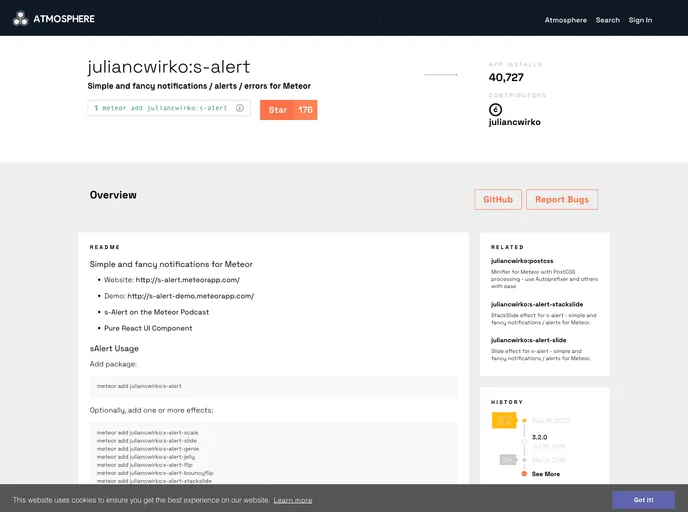
Task: Click the info icon in install command box
Action: [x=240, y=108]
